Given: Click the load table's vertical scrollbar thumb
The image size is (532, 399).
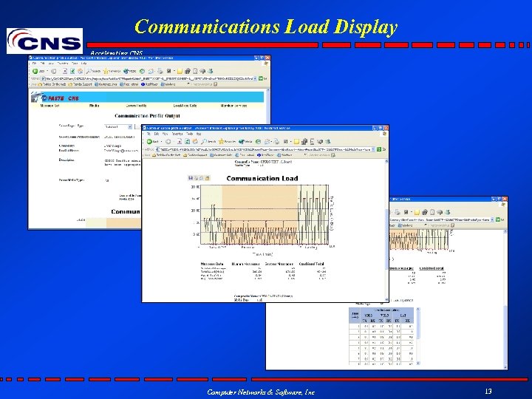Looking at the screenshot, I should [418, 324].
